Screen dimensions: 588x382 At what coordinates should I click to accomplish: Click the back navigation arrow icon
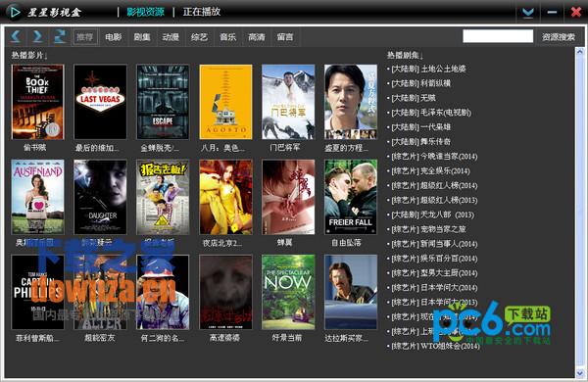pos(16,37)
